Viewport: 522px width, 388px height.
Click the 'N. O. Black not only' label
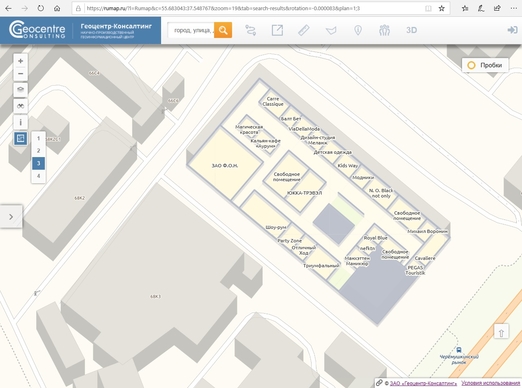381,193
